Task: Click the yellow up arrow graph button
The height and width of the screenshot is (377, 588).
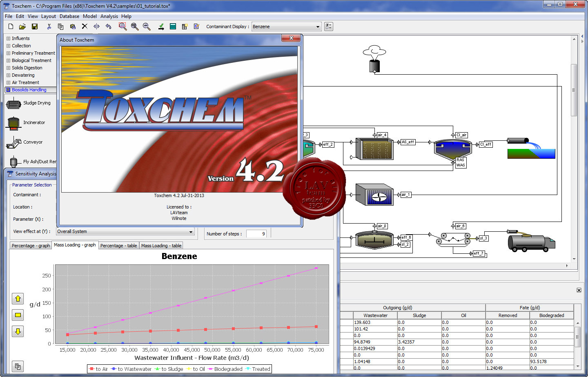Action: click(x=18, y=299)
